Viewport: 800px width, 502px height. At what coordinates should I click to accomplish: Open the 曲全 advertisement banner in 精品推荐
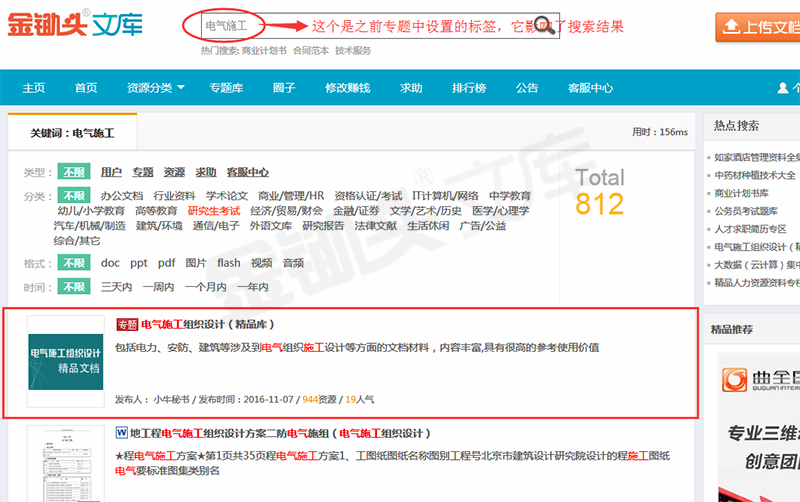point(756,420)
